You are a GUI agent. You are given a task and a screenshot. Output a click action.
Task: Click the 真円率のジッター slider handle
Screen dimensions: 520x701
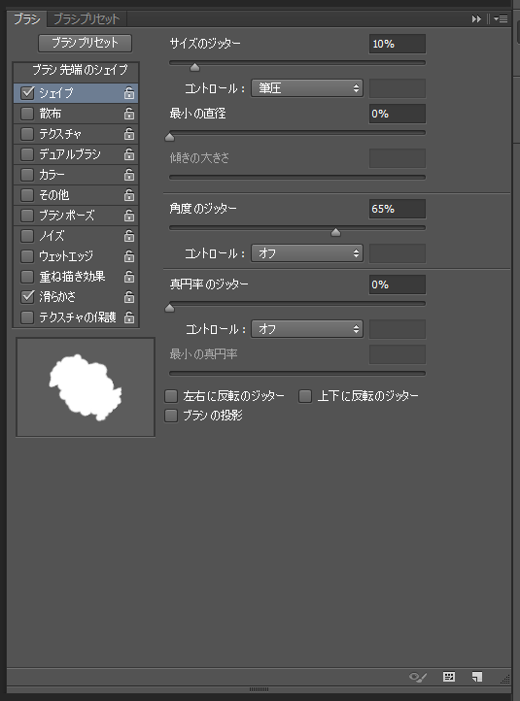[x=169, y=308]
